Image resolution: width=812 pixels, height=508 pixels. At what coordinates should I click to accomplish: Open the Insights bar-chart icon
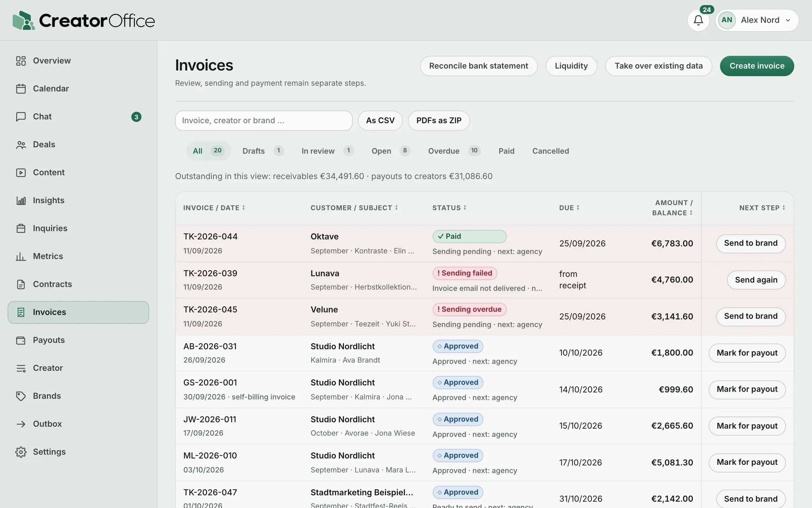(x=21, y=201)
